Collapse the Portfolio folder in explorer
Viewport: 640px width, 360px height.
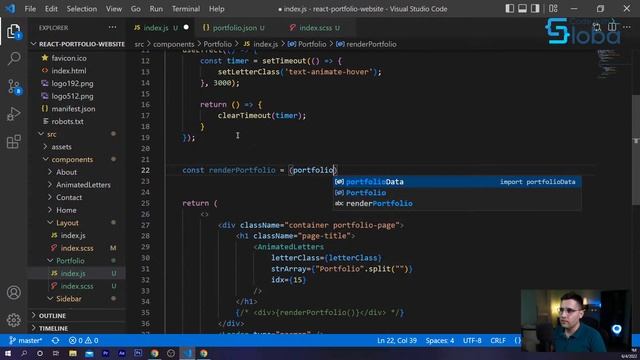coord(77,260)
